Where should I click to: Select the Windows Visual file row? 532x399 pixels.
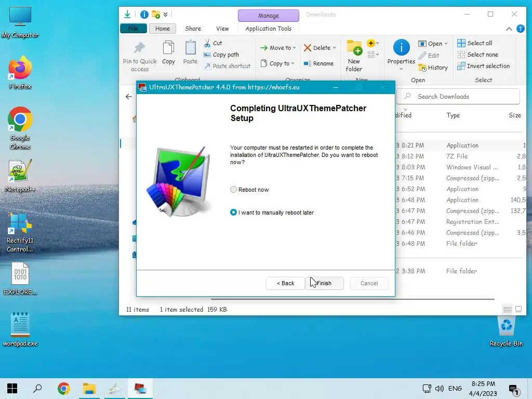point(460,167)
